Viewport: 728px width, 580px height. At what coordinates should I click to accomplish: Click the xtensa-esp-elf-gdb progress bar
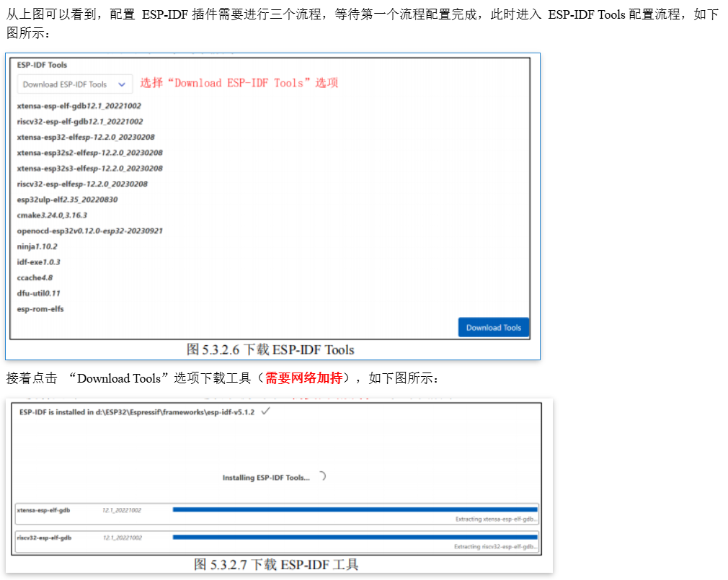click(355, 509)
